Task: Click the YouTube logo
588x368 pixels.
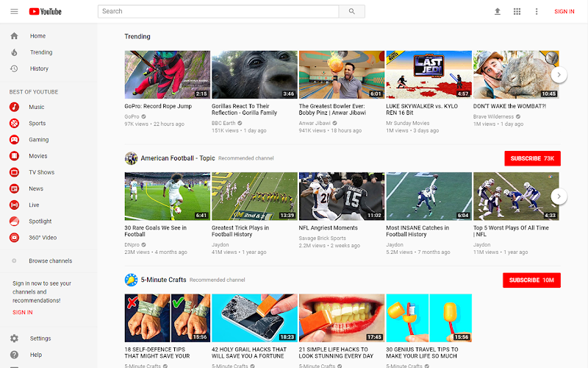Action: [46, 12]
